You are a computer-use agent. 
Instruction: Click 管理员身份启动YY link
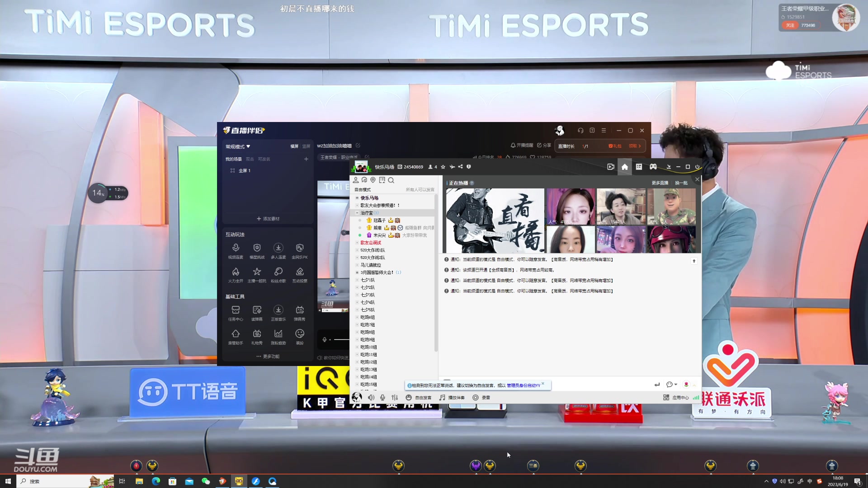point(524,385)
